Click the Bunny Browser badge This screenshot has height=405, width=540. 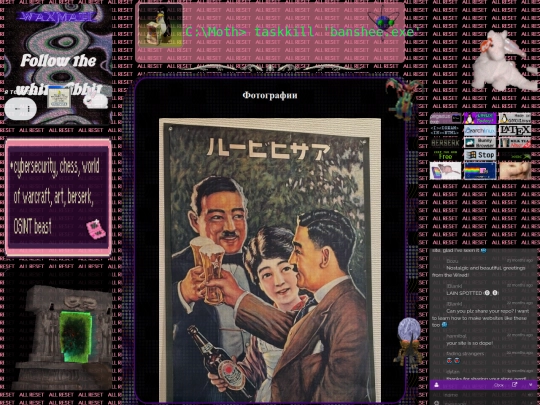click(480, 143)
